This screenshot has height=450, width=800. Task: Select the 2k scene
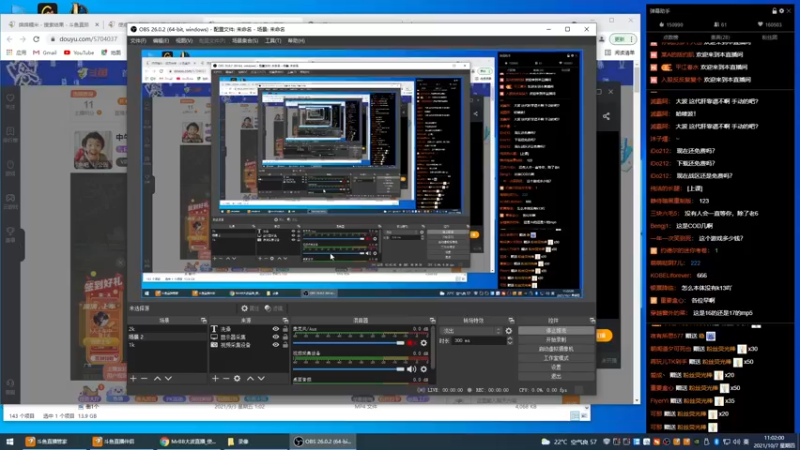coord(167,329)
